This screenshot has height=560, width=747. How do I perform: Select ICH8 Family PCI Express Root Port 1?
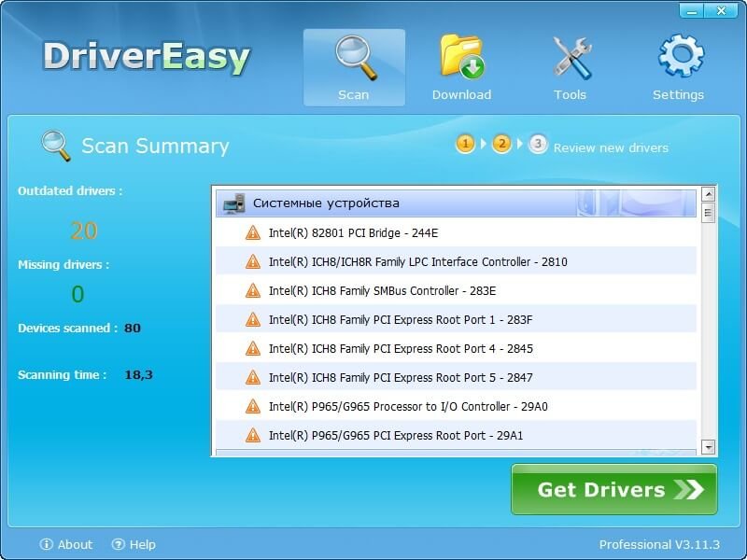456,319
